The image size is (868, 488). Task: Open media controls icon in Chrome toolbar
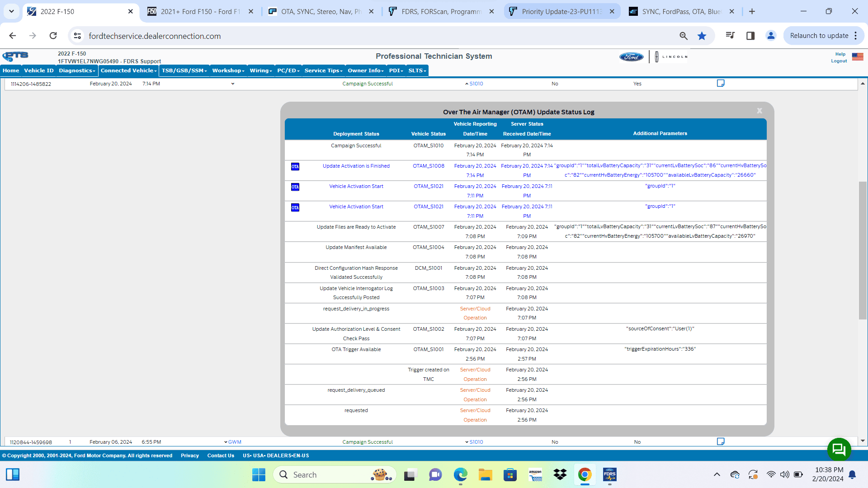coord(730,36)
